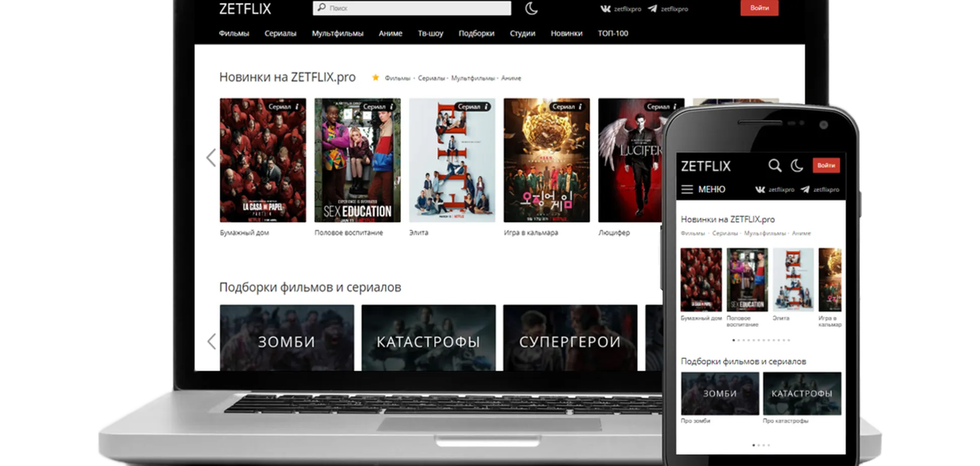Viewport: 980px width, 466px height.
Task: Filter Новинки by Мультфильмы on laptop
Action: (x=473, y=78)
